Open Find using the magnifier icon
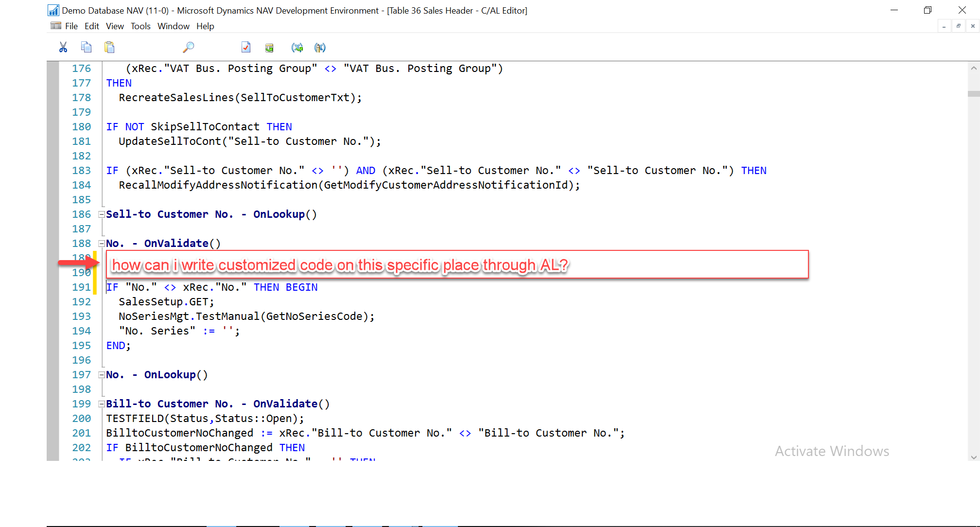 click(188, 47)
